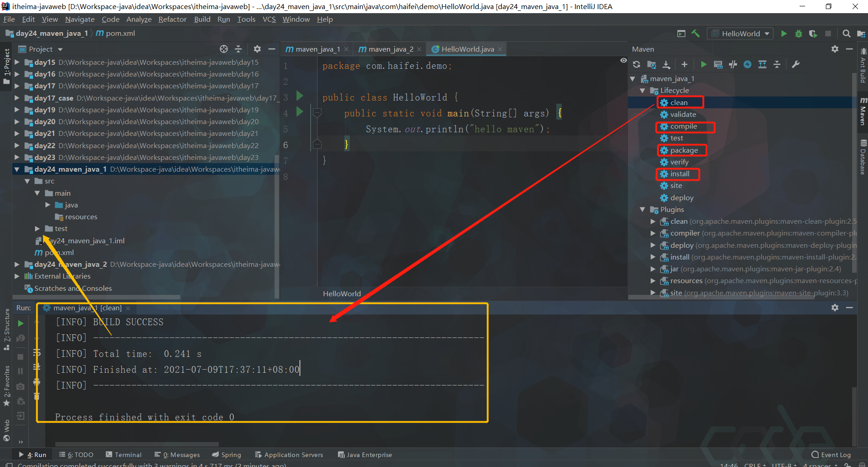Expand the compiler plugin node
Screen dimensions: 868x467
653,233
